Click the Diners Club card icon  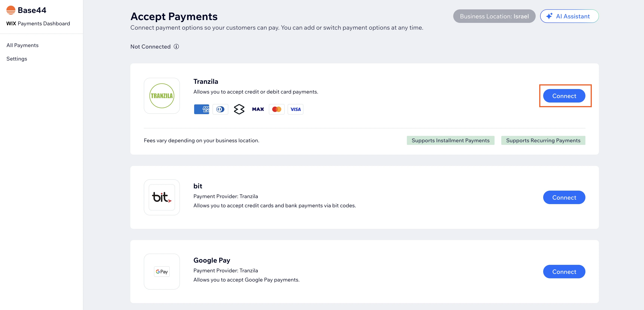tap(220, 109)
